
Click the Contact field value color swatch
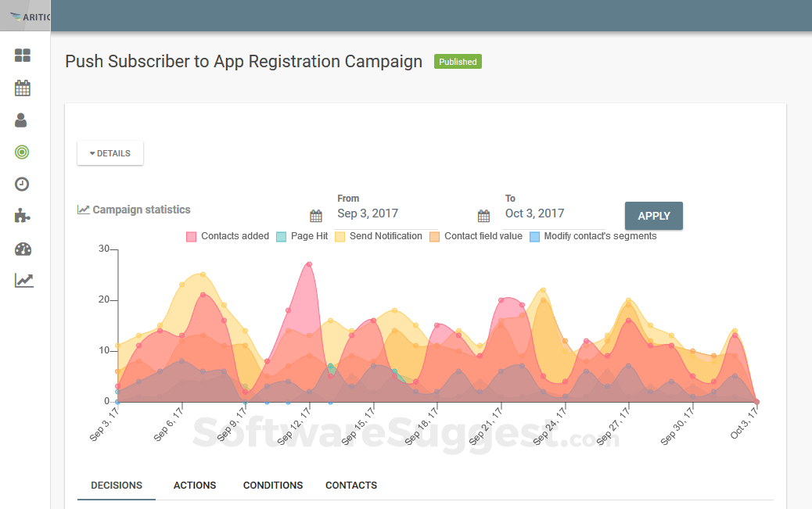pyautogui.click(x=434, y=236)
